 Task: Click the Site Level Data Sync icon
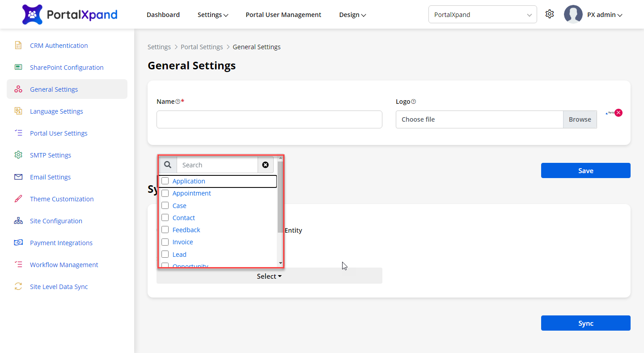pyautogui.click(x=18, y=286)
